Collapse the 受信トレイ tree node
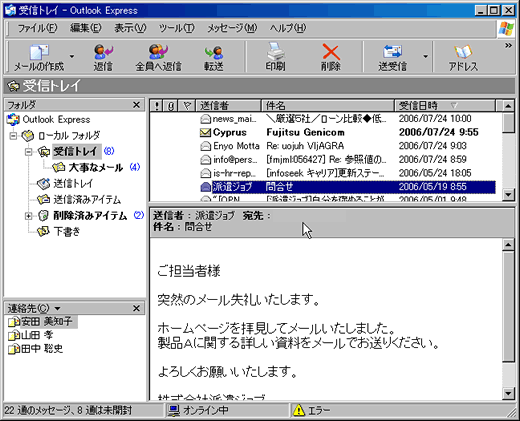This screenshot has height=421, width=520. pyautogui.click(x=28, y=152)
